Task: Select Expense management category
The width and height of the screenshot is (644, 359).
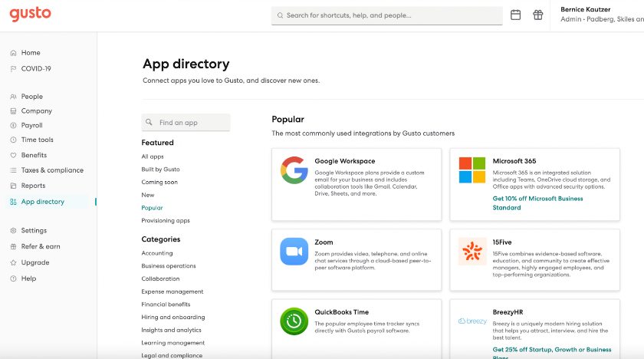Action: click(172, 291)
